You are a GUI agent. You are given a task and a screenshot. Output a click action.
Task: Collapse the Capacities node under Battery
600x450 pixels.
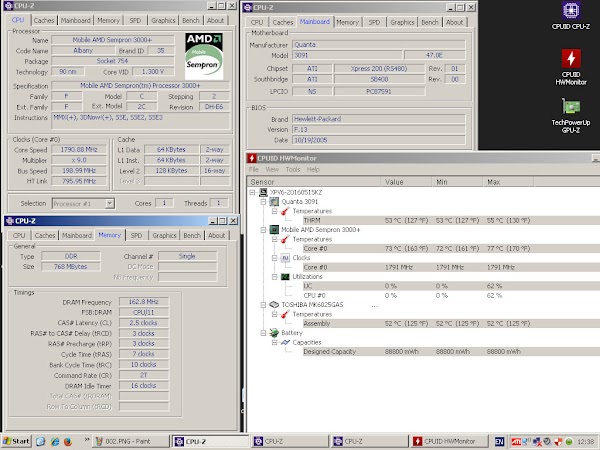tap(274, 342)
